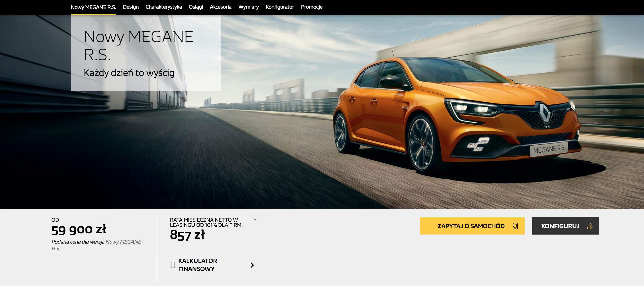Click the asterisk footnote next to leasing text

click(x=255, y=220)
